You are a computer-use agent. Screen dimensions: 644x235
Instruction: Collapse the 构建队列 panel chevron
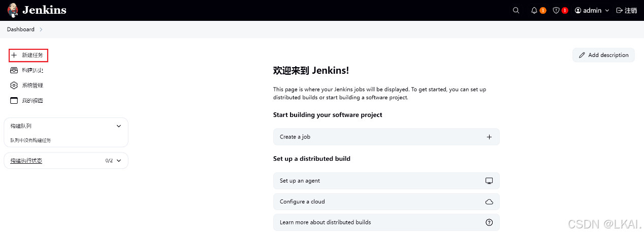(119, 126)
